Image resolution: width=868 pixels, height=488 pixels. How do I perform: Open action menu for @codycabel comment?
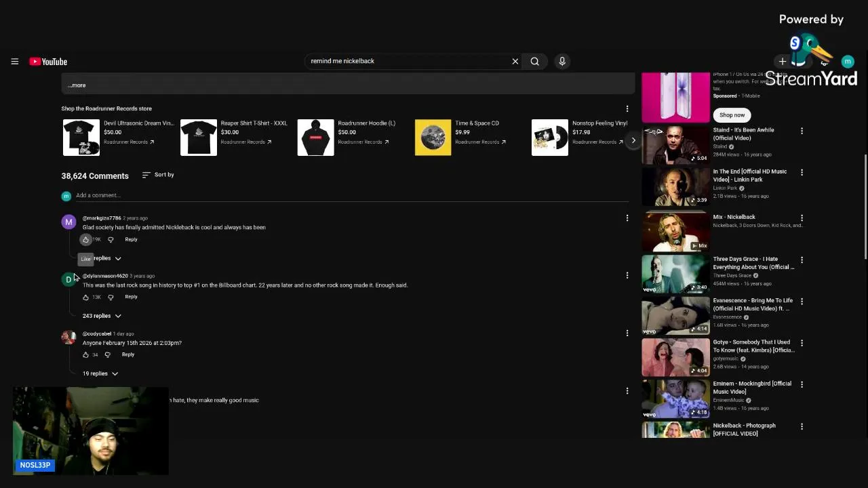[x=627, y=333]
